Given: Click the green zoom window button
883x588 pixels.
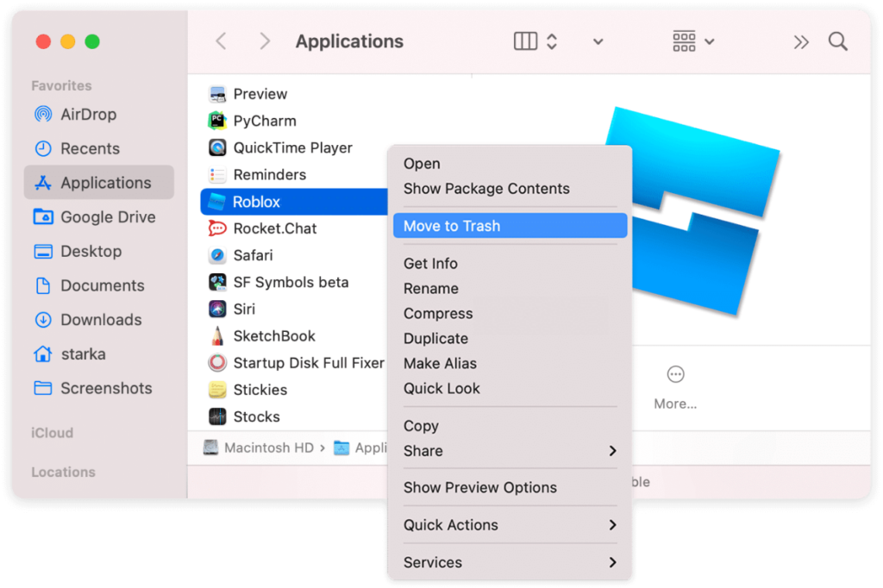Looking at the screenshot, I should [92, 41].
